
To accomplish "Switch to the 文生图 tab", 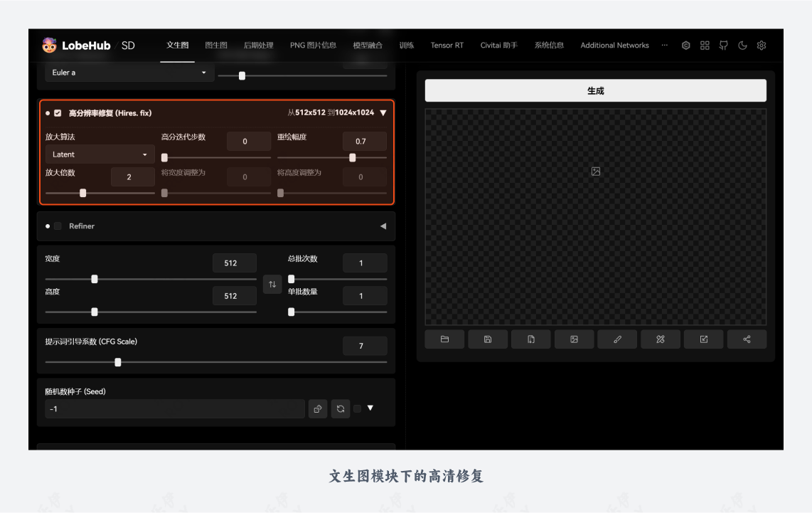I will (x=177, y=45).
